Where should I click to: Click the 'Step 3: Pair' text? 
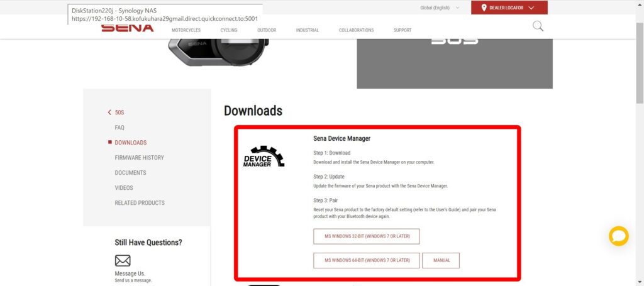click(325, 201)
